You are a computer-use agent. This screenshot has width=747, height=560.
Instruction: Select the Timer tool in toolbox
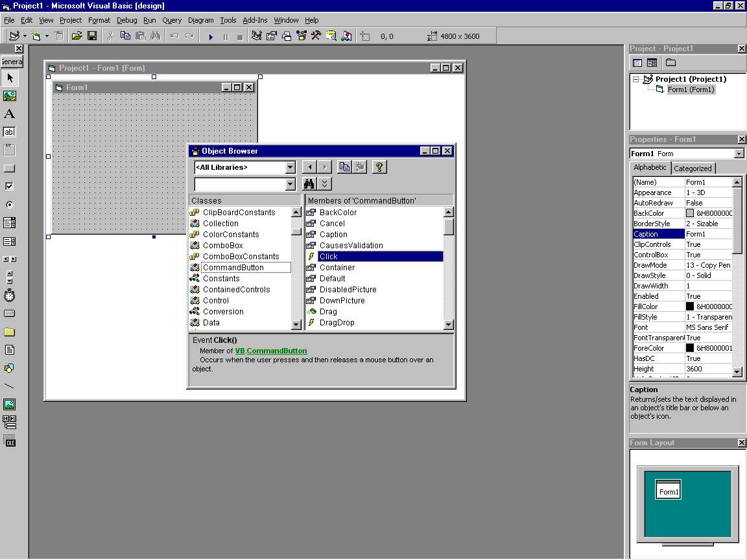[x=10, y=296]
